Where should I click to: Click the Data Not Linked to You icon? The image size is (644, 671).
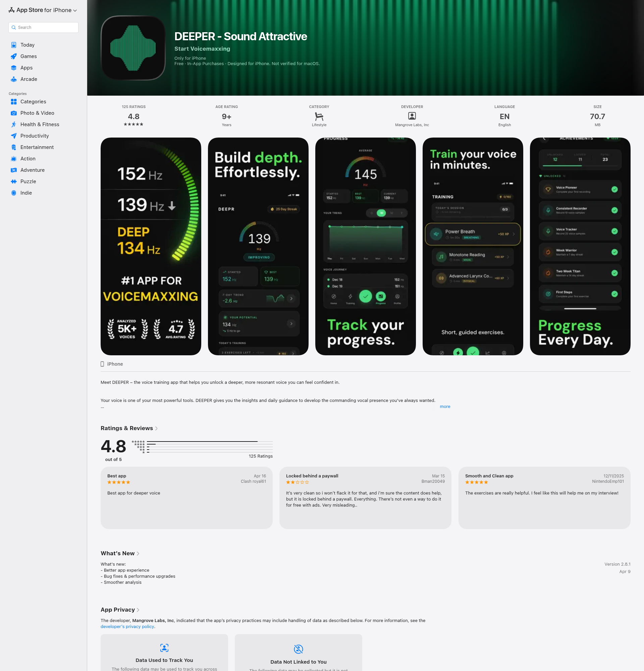(299, 649)
